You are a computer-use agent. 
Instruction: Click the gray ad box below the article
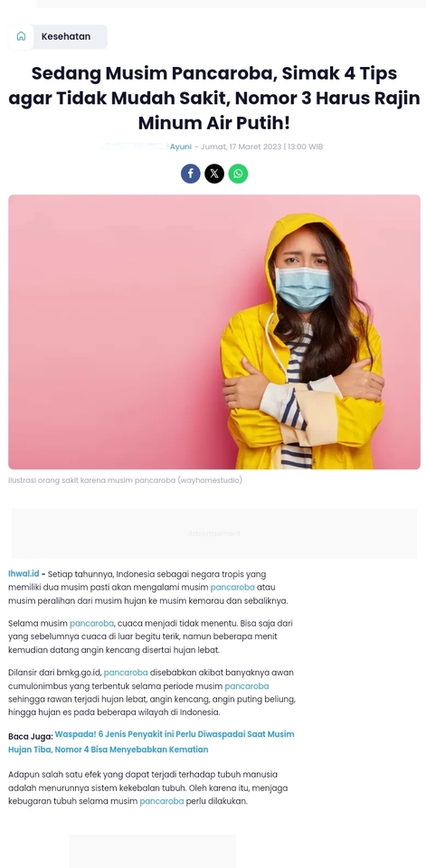pyautogui.click(x=153, y=852)
